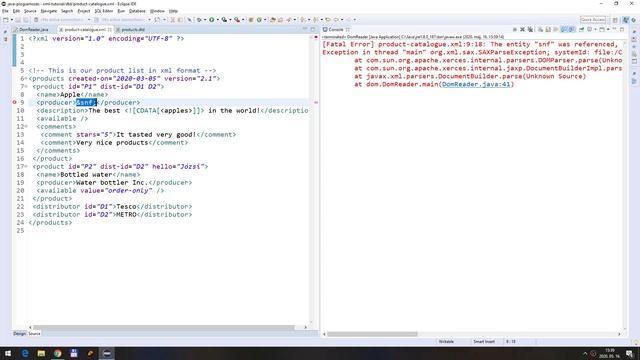Viewport: 640px width, 360px height.
Task: Open the SQL Editor menu
Action: pos(104,11)
